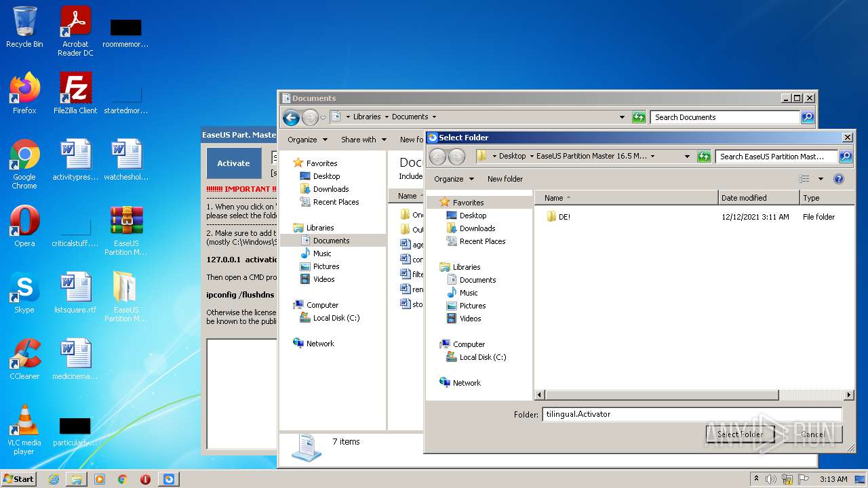Click horizontal scrollbar in file list

coord(661,394)
